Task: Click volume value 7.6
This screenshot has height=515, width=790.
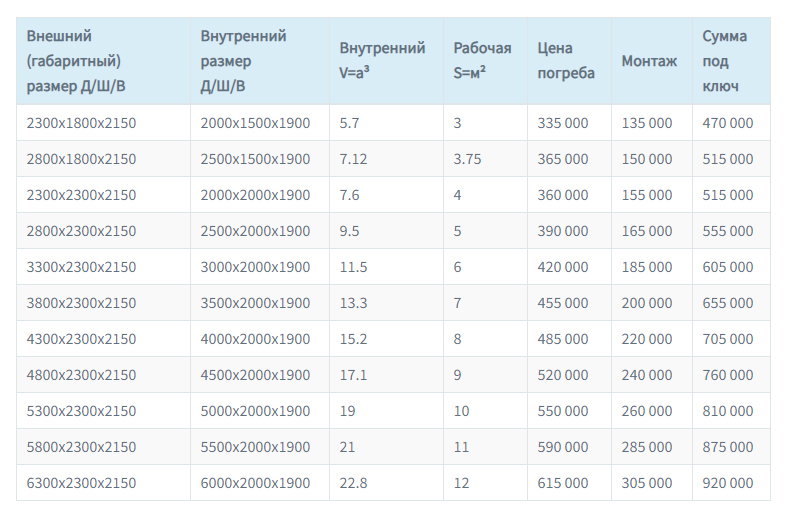Action: (349, 195)
